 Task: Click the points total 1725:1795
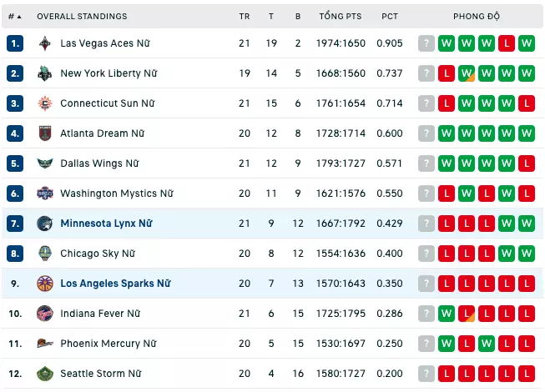pos(341,314)
